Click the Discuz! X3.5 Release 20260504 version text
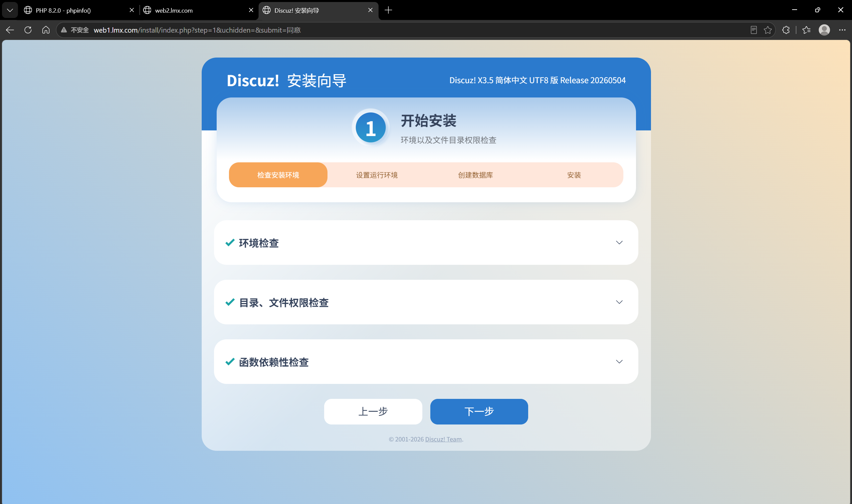Image resolution: width=852 pixels, height=504 pixels. (537, 80)
